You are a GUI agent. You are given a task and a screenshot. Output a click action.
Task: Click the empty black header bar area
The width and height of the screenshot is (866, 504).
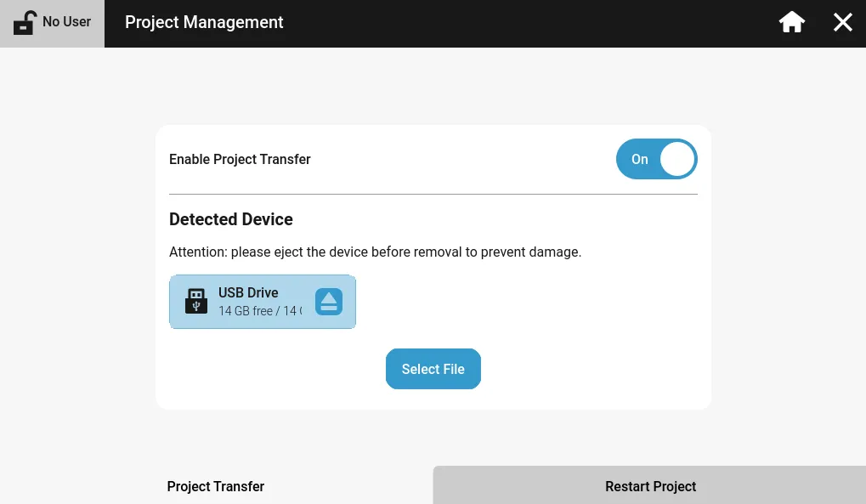tap(527, 23)
